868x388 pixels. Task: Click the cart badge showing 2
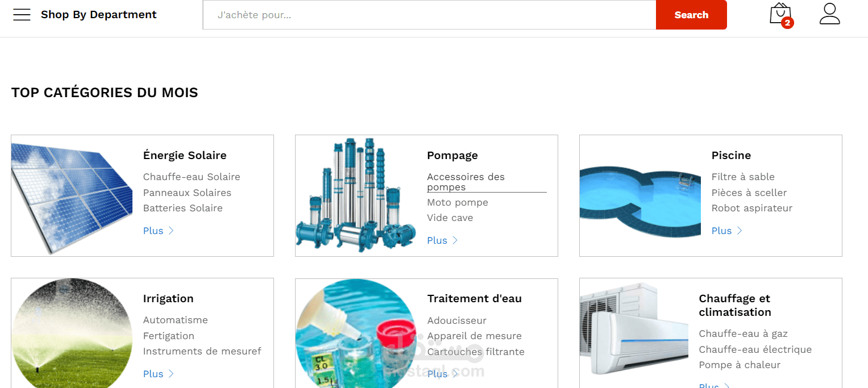[x=787, y=23]
